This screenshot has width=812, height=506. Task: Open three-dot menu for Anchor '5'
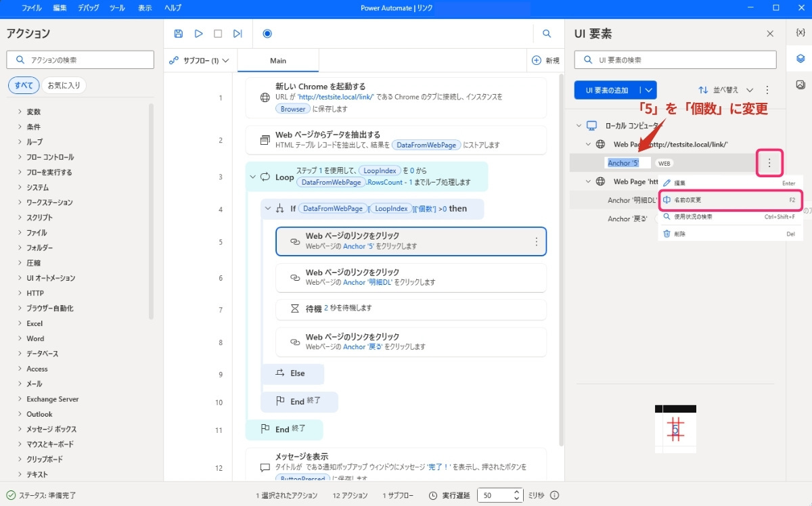pos(769,162)
